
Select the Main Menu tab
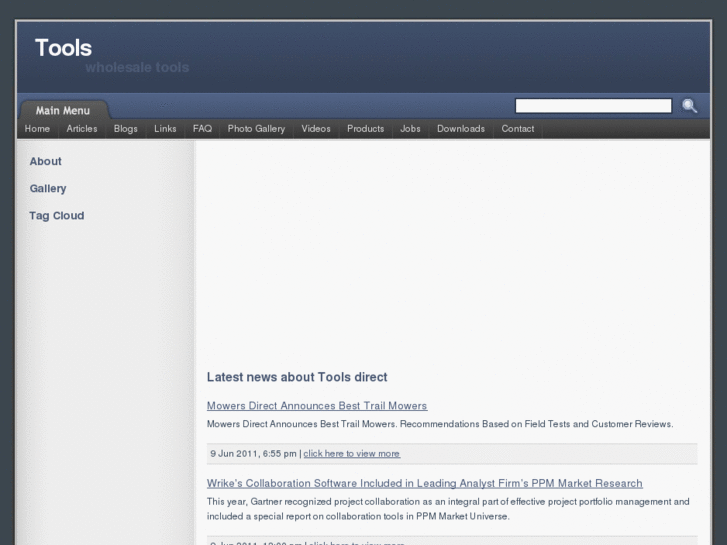pyautogui.click(x=63, y=110)
